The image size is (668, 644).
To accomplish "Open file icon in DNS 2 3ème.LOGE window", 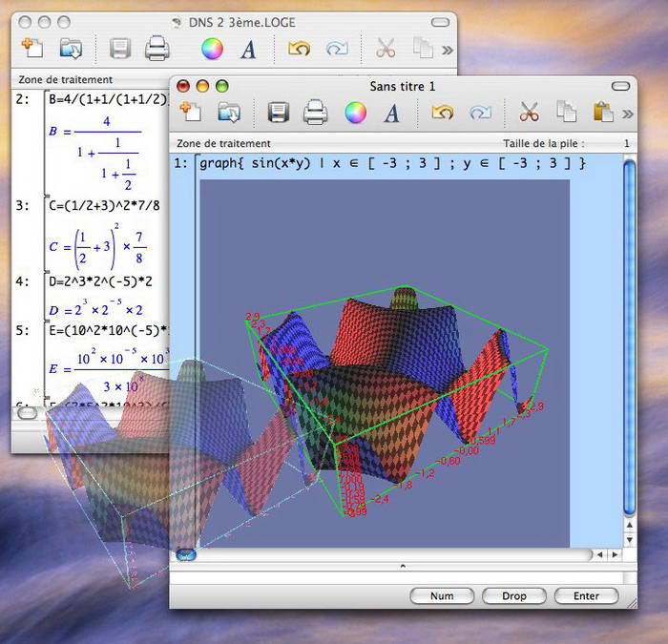I will coord(71,49).
